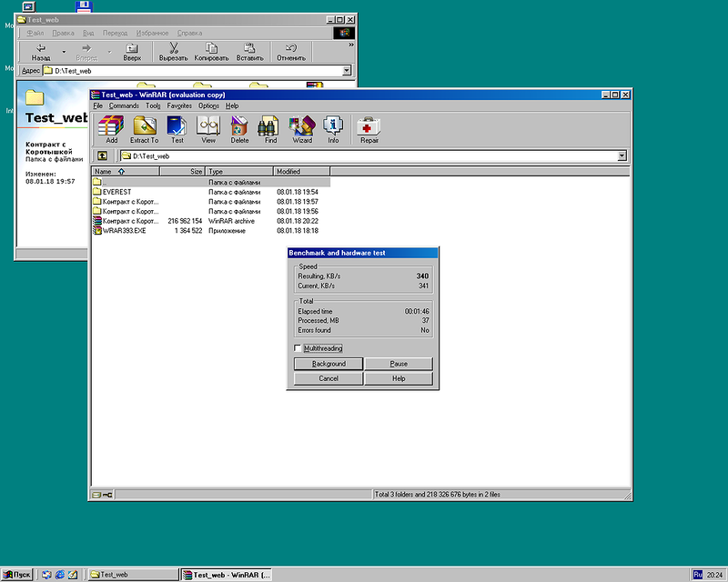728x582 pixels.
Task: Go up one folder level button
Action: (x=102, y=156)
